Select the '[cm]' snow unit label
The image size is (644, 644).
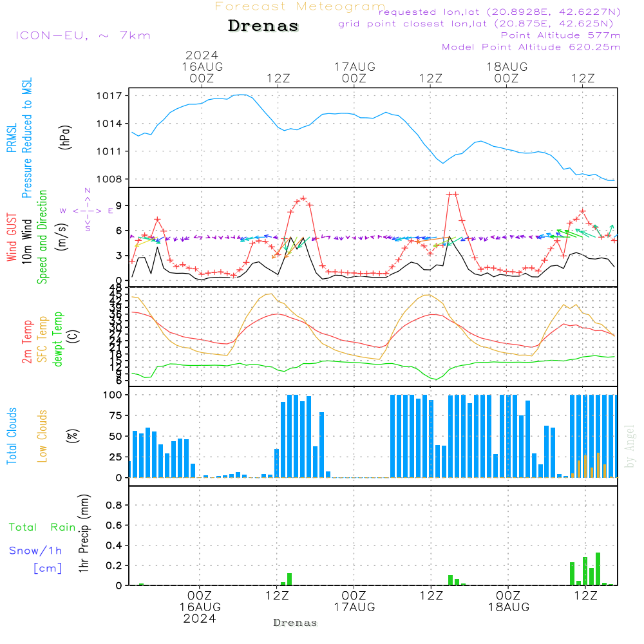click(48, 569)
